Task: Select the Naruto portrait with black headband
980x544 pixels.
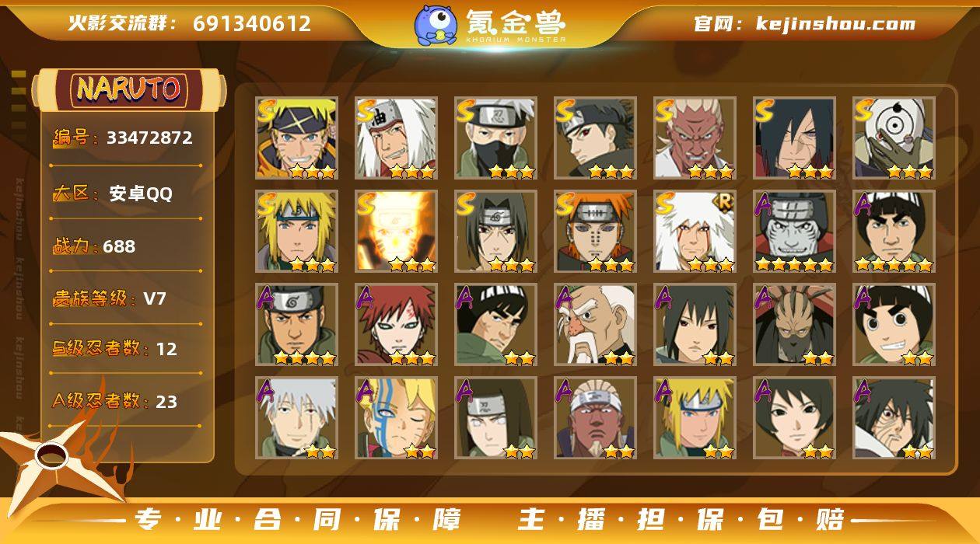Action: coord(297,138)
